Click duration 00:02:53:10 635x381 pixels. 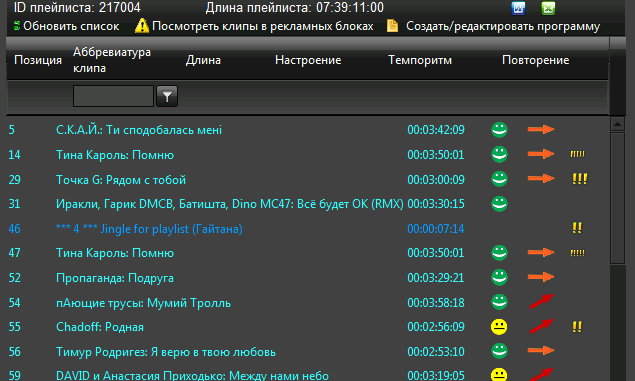(436, 351)
